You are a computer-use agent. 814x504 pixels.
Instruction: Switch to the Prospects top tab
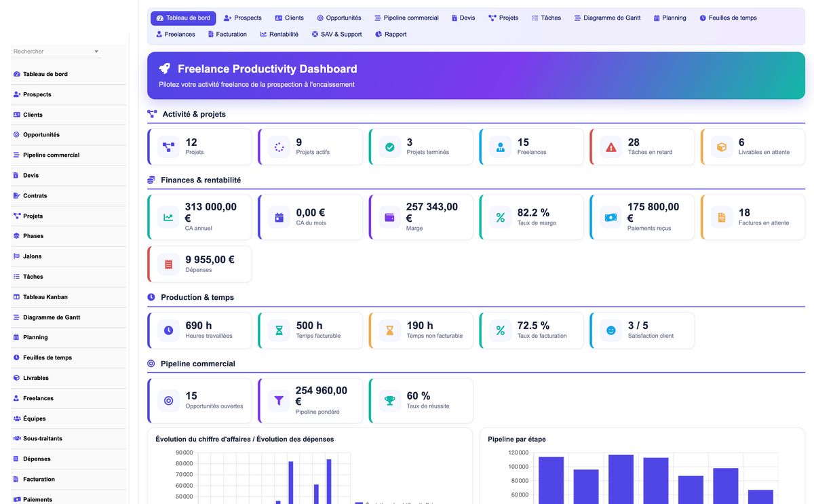pyautogui.click(x=242, y=18)
